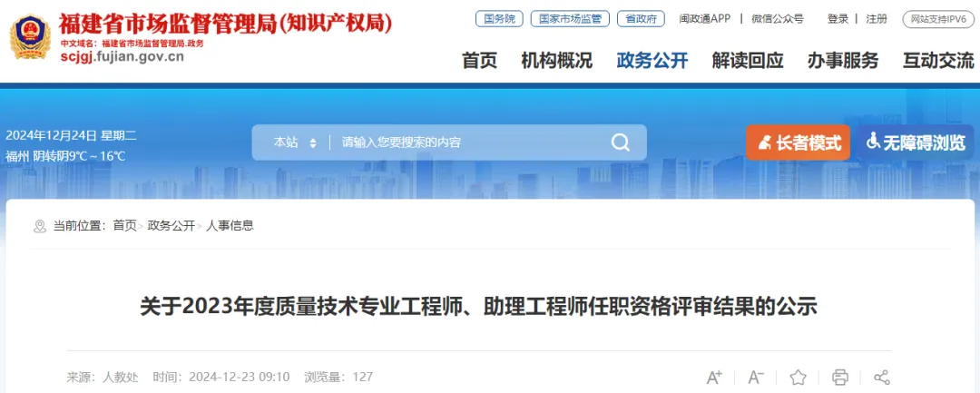Viewport: 980px width, 393px height.
Task: Click the search magnifier icon
Action: click(x=620, y=142)
